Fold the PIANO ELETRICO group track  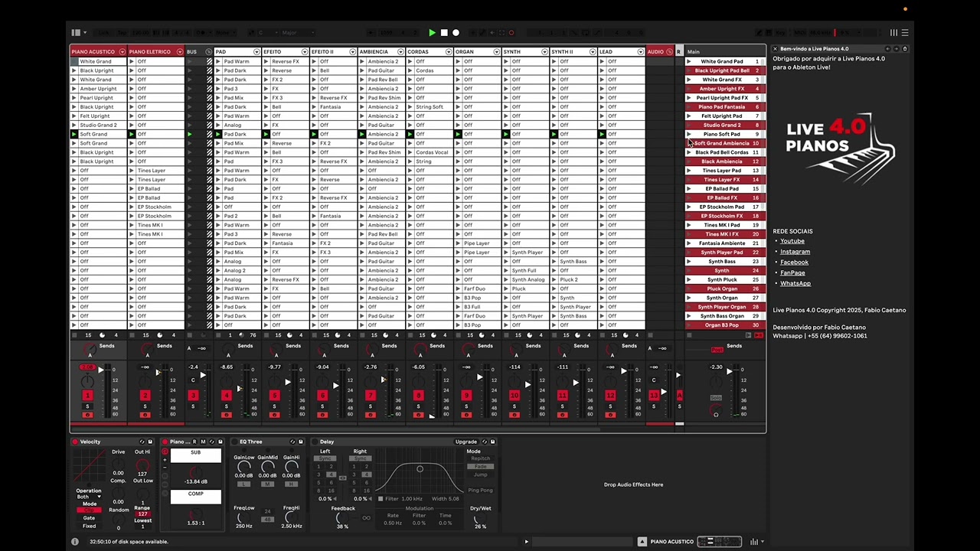coord(180,52)
